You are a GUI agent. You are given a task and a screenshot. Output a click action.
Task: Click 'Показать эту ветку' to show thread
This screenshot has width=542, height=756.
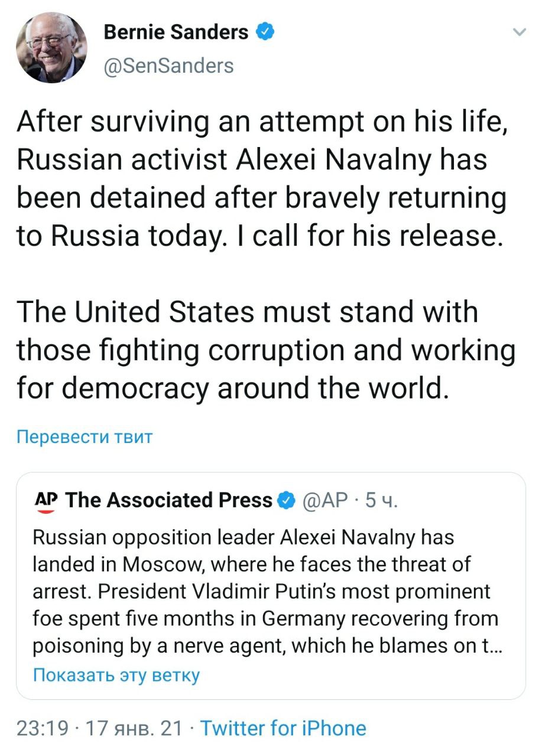(116, 675)
